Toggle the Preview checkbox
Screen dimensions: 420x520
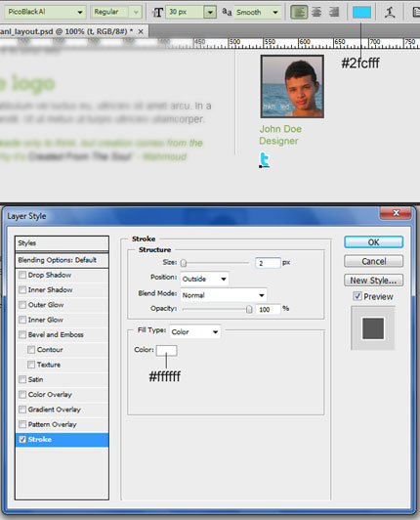pyautogui.click(x=357, y=296)
